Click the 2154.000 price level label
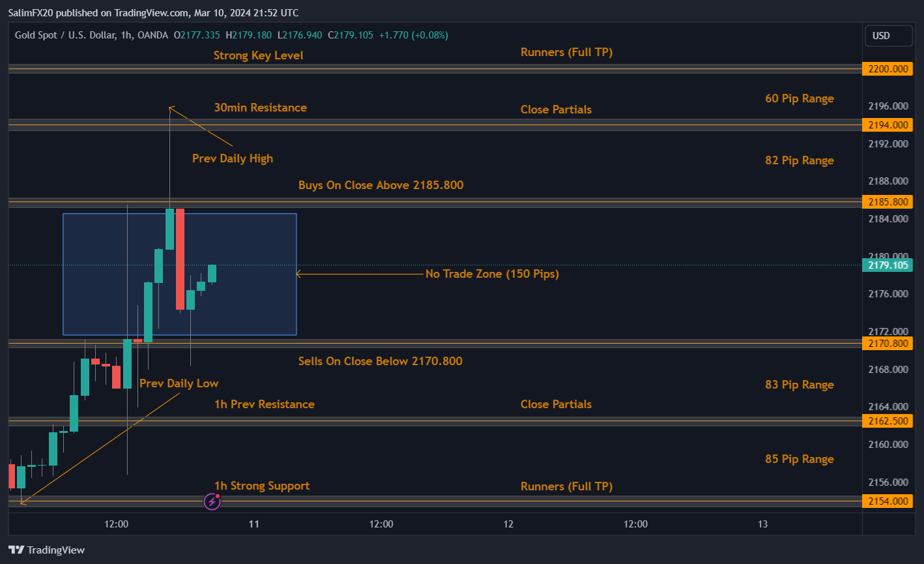The image size is (924, 564). pyautogui.click(x=888, y=501)
